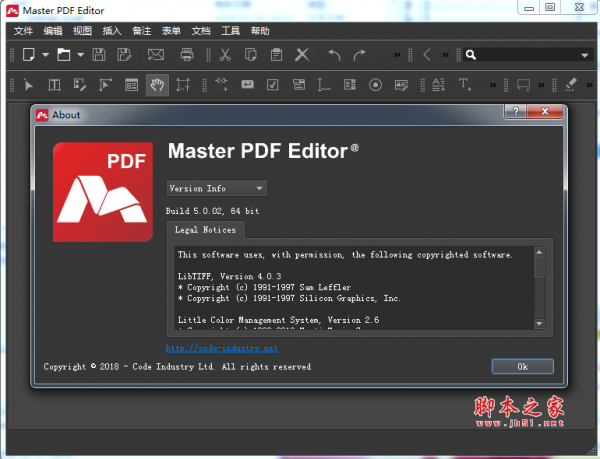This screenshot has height=459, width=600.
Task: Expand the Open file dropdown arrow
Action: [x=80, y=55]
